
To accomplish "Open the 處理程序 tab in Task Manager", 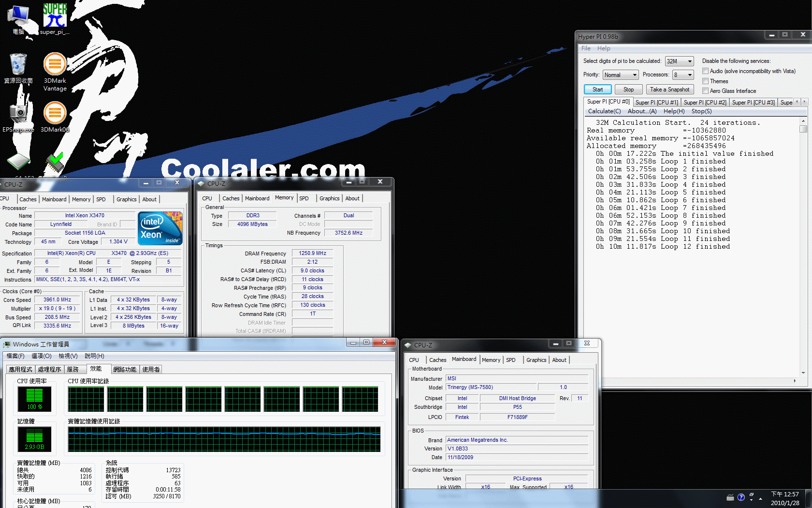I will click(x=49, y=370).
